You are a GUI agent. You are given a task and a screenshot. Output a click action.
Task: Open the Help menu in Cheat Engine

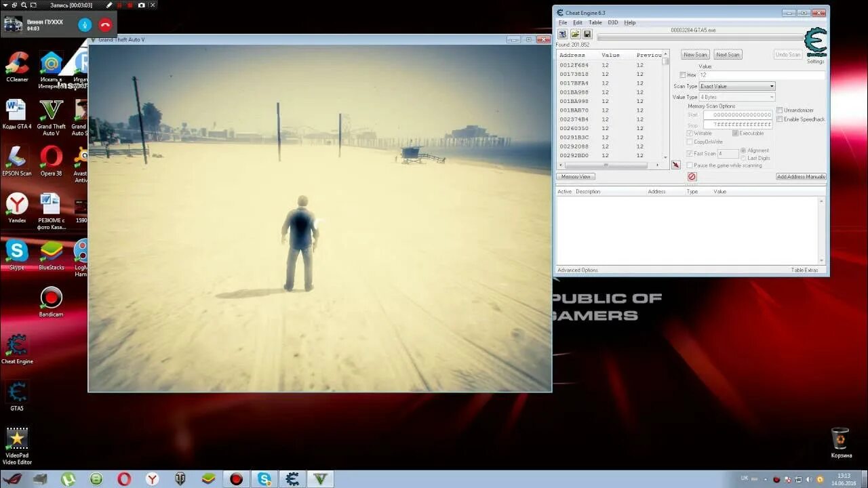pos(630,22)
